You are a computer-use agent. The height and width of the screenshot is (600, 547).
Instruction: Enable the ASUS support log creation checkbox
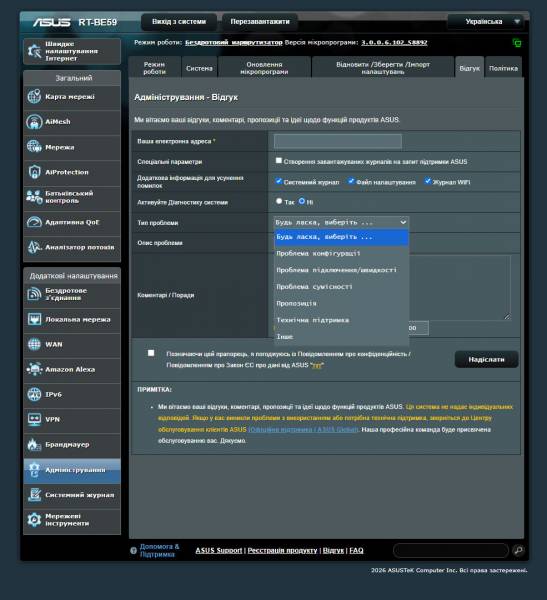(x=279, y=161)
